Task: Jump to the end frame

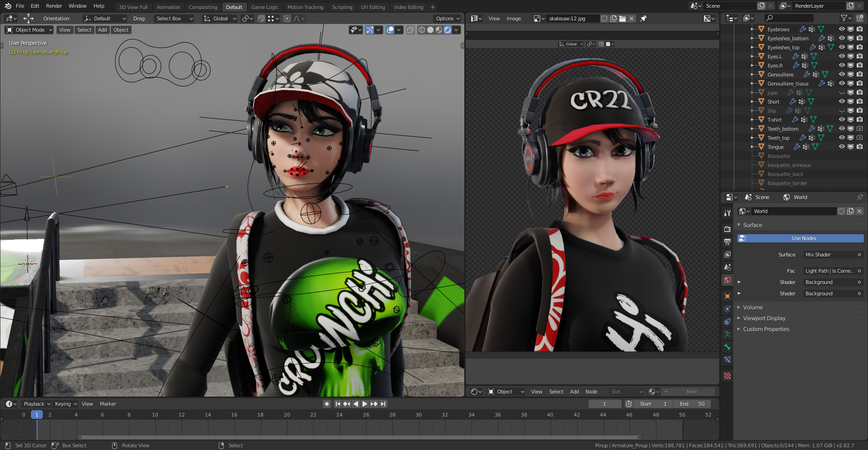Action: [x=383, y=404]
